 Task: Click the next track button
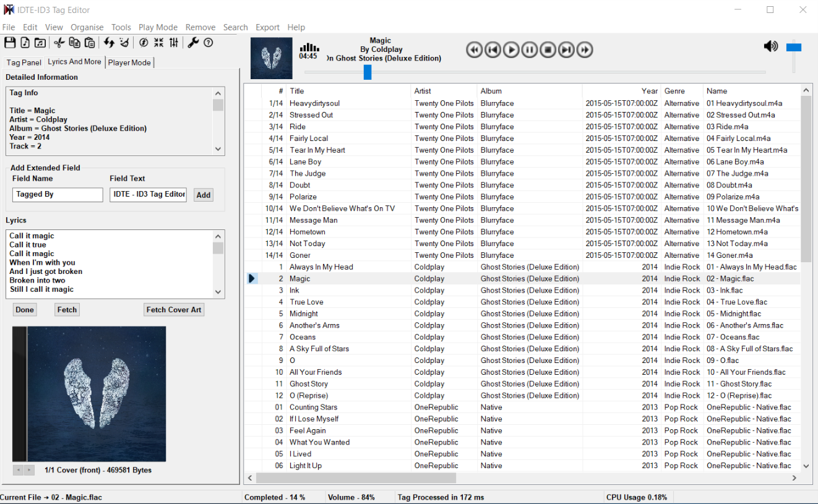(x=567, y=49)
